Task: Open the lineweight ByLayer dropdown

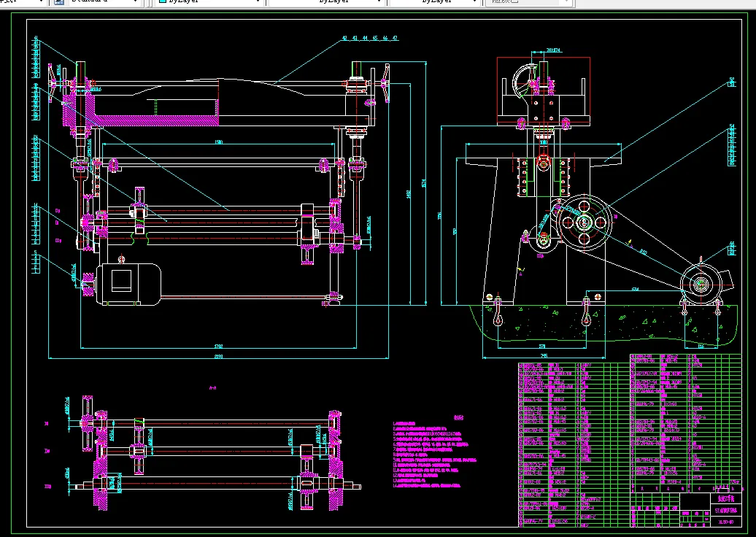Action: click(x=435, y=2)
